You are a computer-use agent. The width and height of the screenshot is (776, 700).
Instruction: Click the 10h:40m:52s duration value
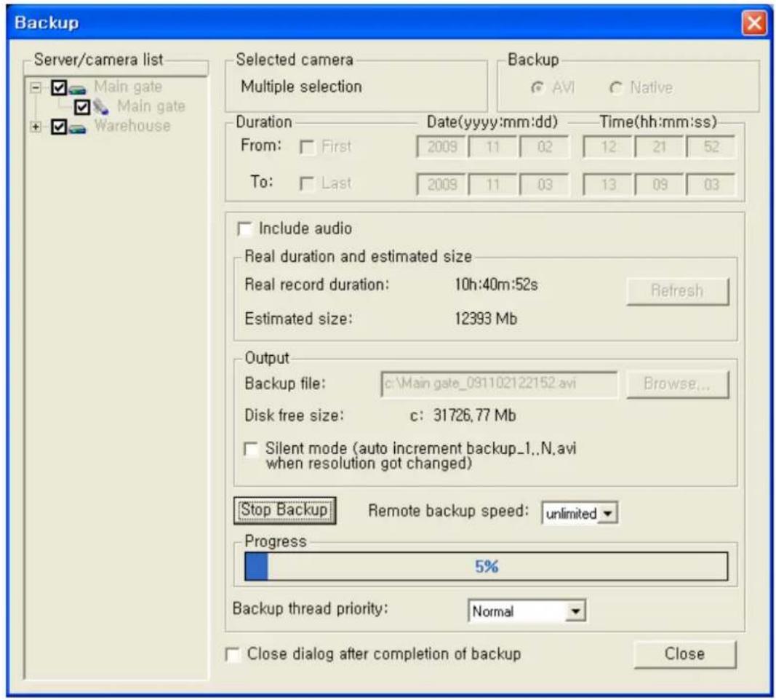coord(497,285)
